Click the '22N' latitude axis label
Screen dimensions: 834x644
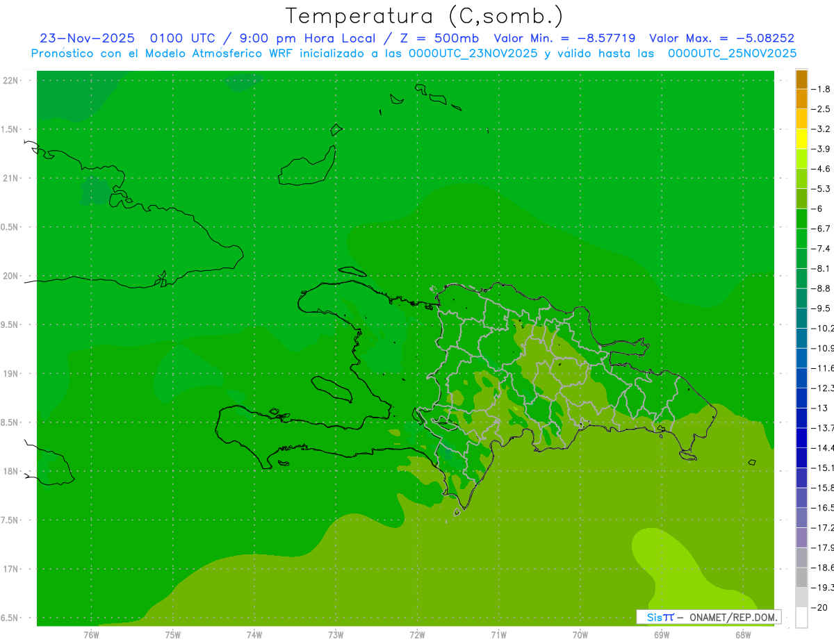[x=10, y=80]
